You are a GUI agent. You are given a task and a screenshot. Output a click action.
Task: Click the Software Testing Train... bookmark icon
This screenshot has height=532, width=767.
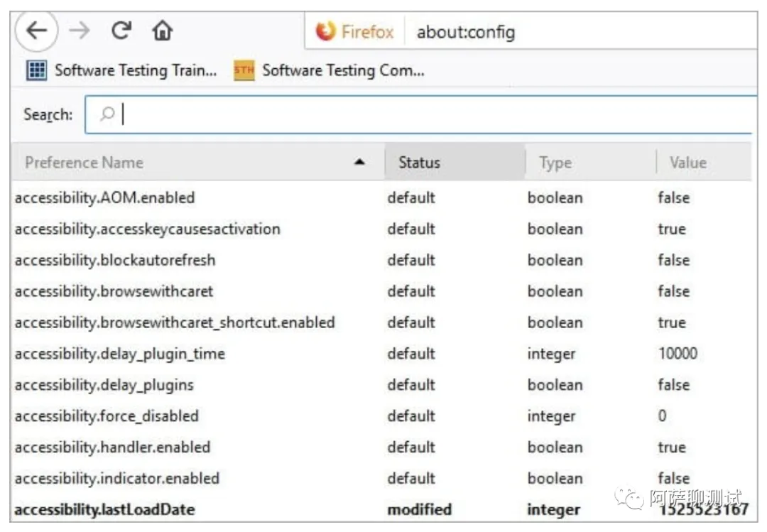[x=36, y=70]
